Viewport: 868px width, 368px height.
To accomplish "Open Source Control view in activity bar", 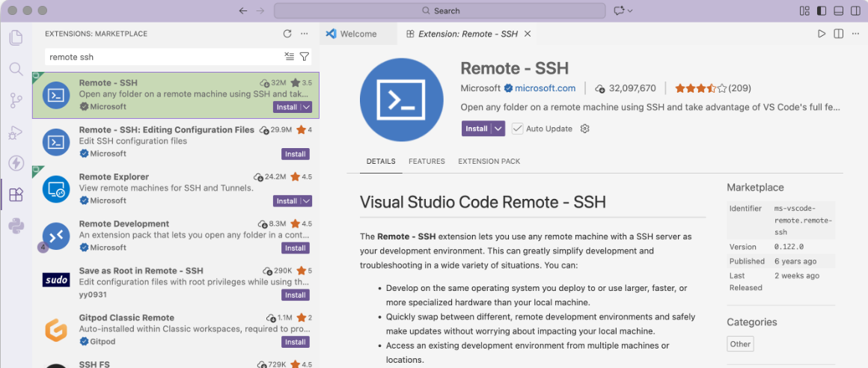I will coord(16,101).
